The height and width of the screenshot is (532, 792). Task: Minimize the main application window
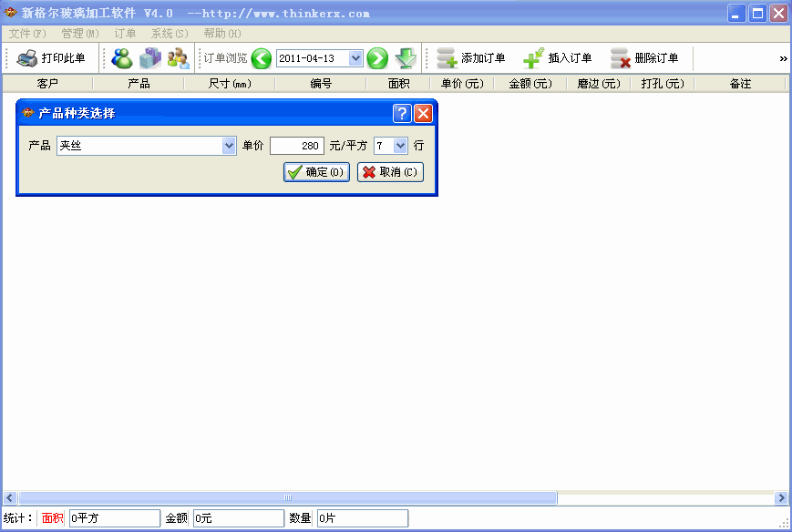[x=736, y=14]
